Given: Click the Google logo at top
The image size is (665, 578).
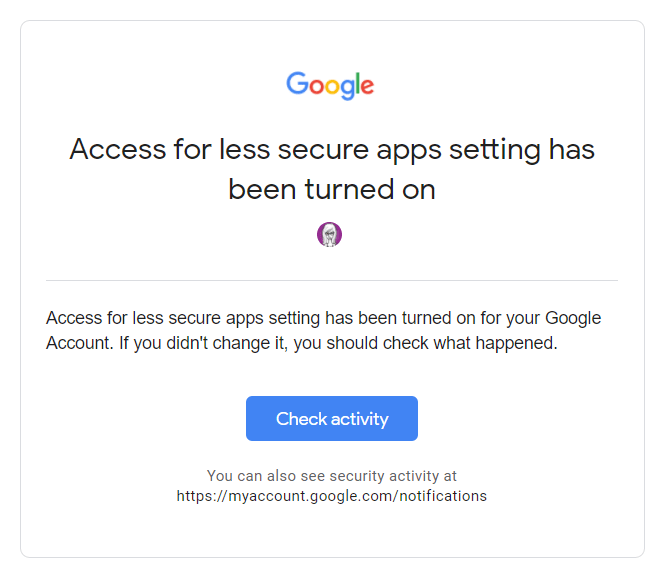Looking at the screenshot, I should [330, 86].
